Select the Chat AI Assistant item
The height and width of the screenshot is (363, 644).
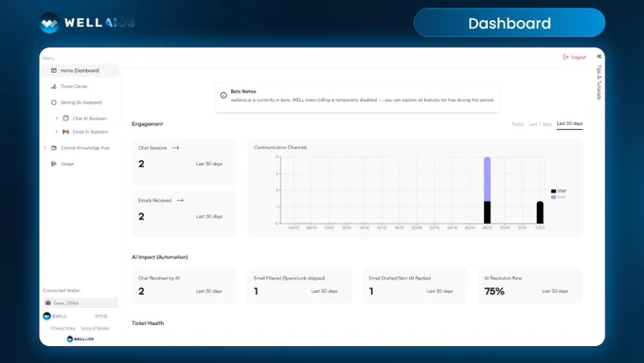[x=90, y=118]
